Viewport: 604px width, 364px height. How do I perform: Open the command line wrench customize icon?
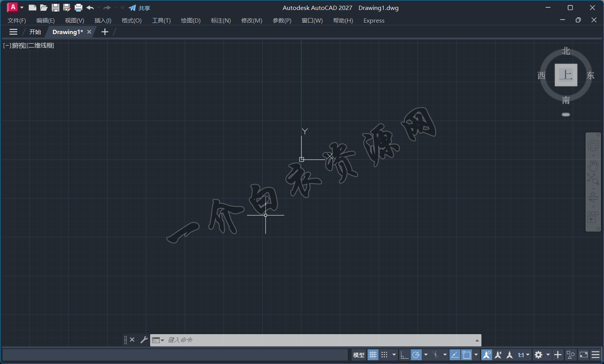coord(144,340)
